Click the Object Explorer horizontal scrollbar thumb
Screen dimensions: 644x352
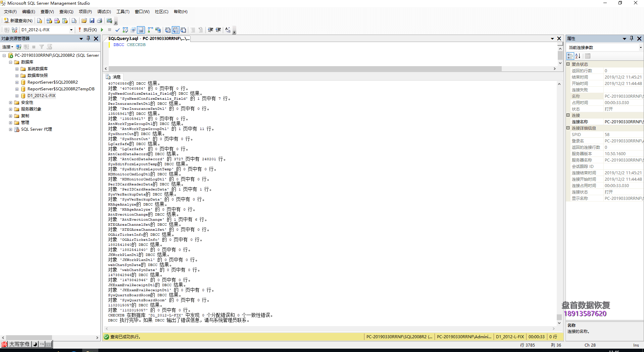pos(29,338)
